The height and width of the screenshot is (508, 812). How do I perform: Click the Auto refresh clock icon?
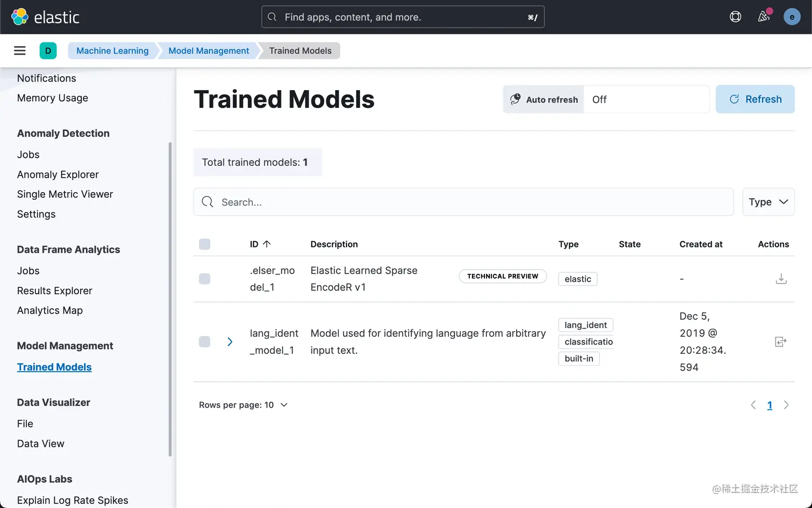[515, 99]
